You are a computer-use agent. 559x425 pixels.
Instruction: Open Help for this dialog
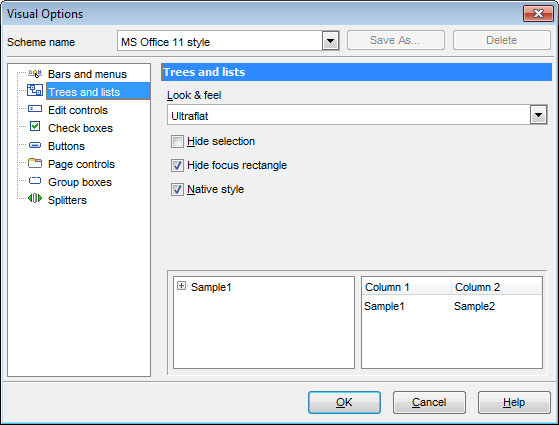pos(514,403)
